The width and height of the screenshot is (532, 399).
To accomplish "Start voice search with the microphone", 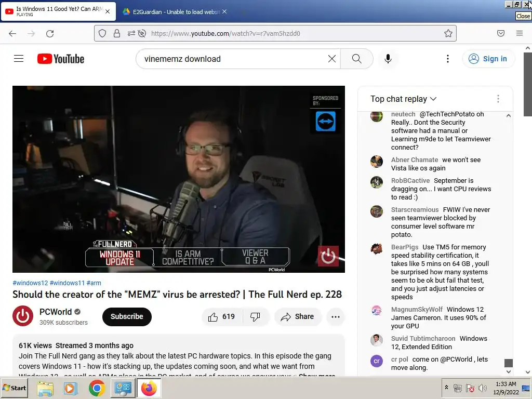I will (388, 59).
